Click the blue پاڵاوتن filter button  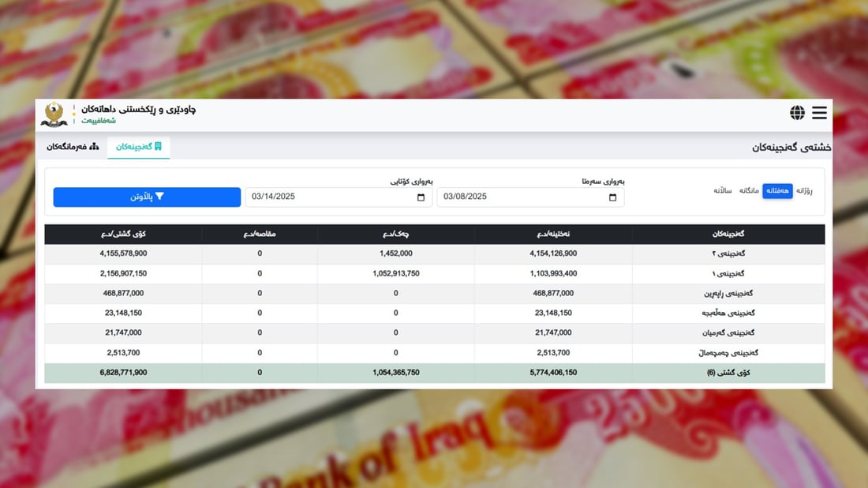[x=147, y=197]
